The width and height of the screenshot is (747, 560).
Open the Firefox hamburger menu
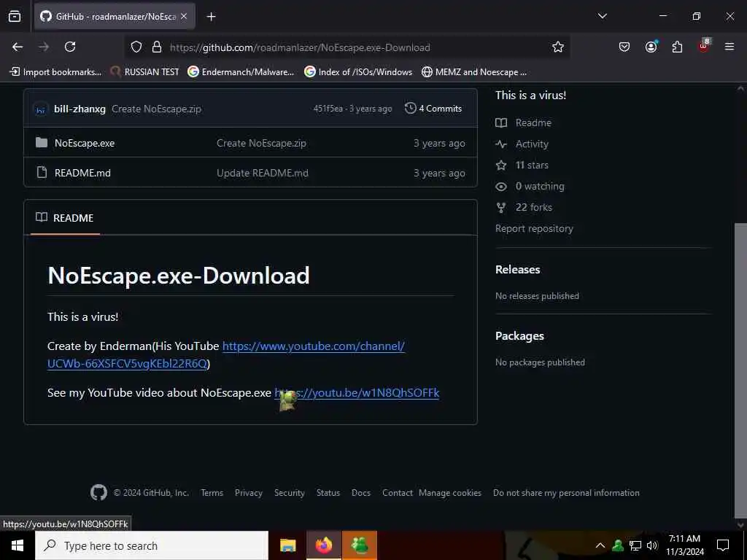729,47
